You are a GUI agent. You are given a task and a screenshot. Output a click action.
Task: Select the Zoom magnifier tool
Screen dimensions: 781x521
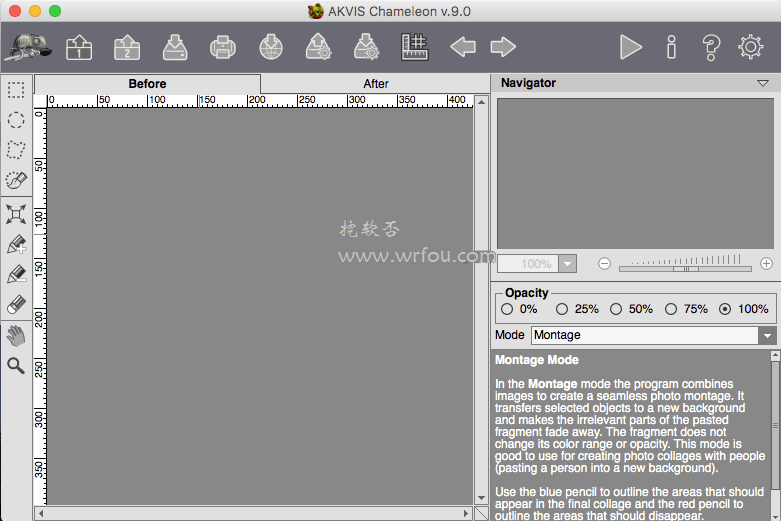click(16, 366)
